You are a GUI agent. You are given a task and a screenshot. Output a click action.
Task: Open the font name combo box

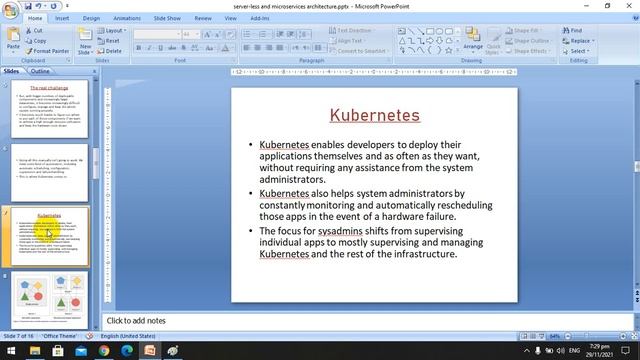[x=157, y=34]
